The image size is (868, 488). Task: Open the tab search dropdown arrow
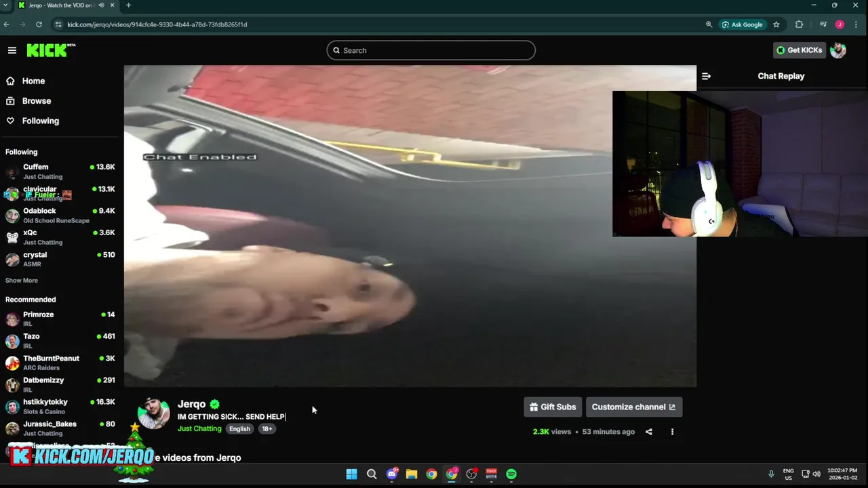(x=5, y=5)
